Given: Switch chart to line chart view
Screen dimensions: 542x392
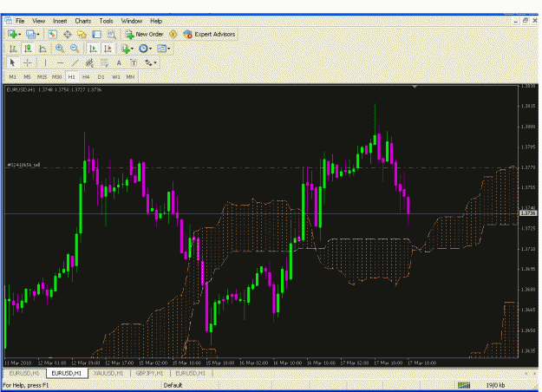Looking at the screenshot, I should click(x=42, y=49).
